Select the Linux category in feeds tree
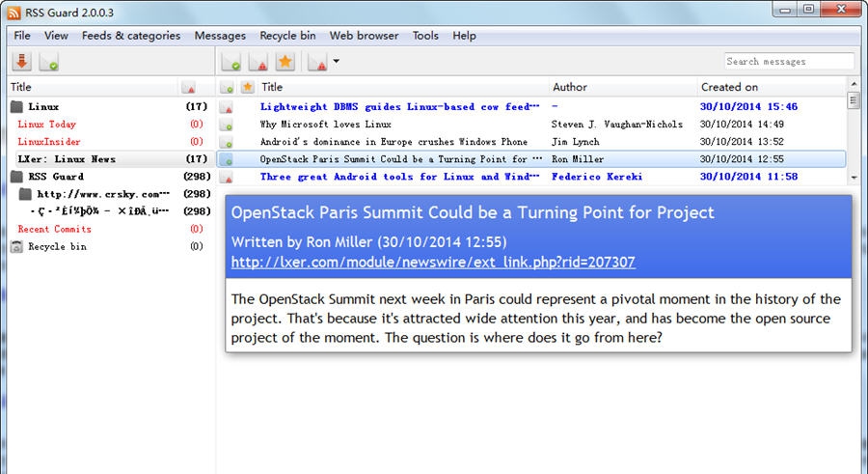This screenshot has width=868, height=474. coord(43,106)
